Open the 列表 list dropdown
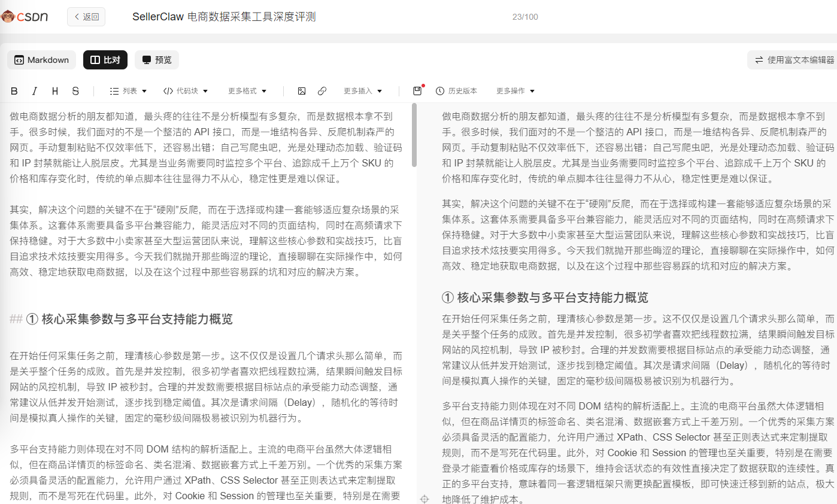837x504 pixels. (129, 91)
